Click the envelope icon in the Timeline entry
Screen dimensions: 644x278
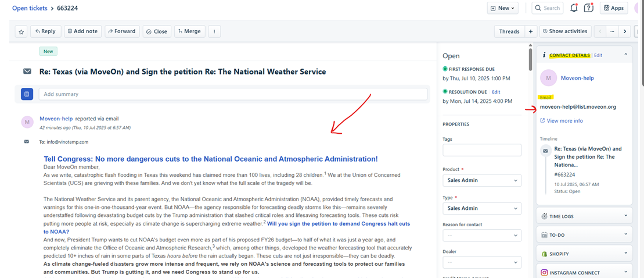click(x=545, y=151)
